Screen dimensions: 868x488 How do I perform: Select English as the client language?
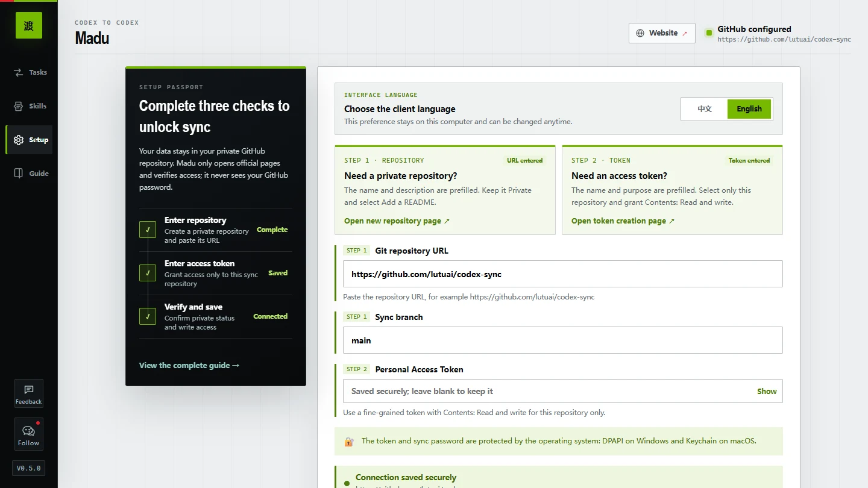(x=749, y=109)
